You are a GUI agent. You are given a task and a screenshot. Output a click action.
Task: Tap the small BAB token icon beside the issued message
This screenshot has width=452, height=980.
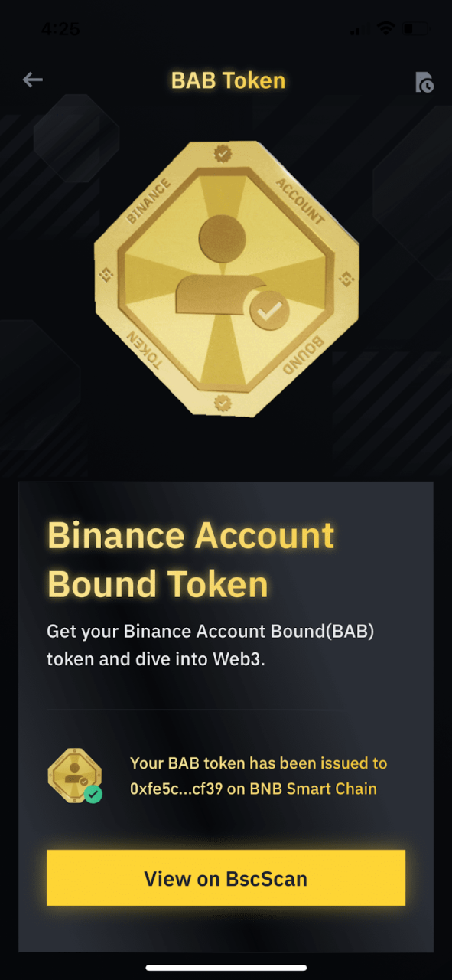click(x=74, y=776)
